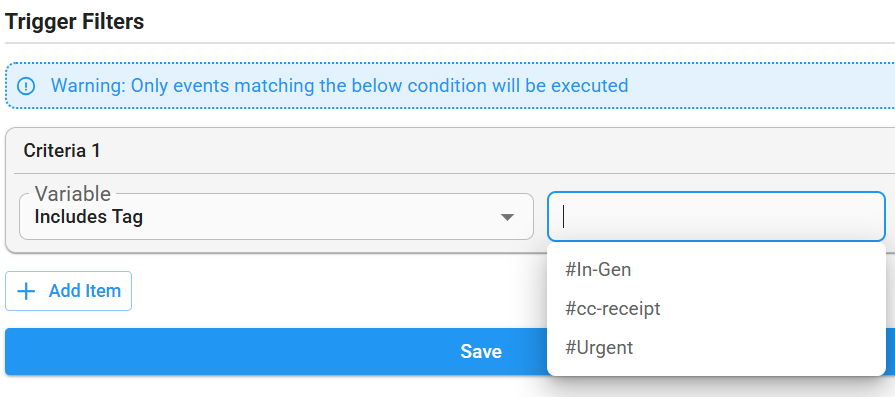Select the Includes Tag variable field
The width and height of the screenshot is (895, 397).
(276, 217)
